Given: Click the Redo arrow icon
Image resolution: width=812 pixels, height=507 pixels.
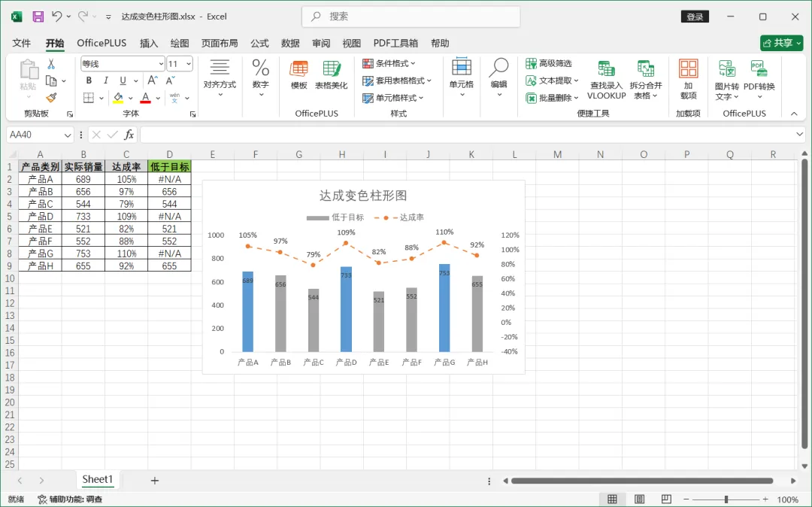Looking at the screenshot, I should tap(83, 17).
